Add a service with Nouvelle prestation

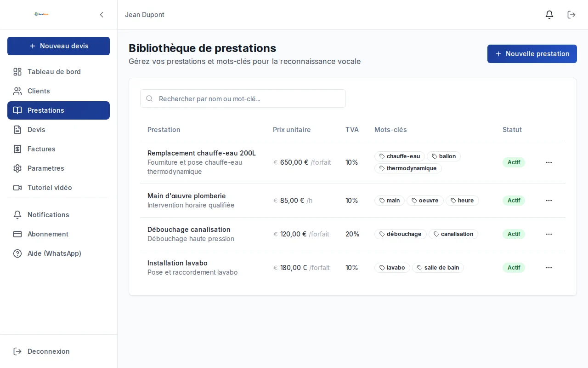532,54
